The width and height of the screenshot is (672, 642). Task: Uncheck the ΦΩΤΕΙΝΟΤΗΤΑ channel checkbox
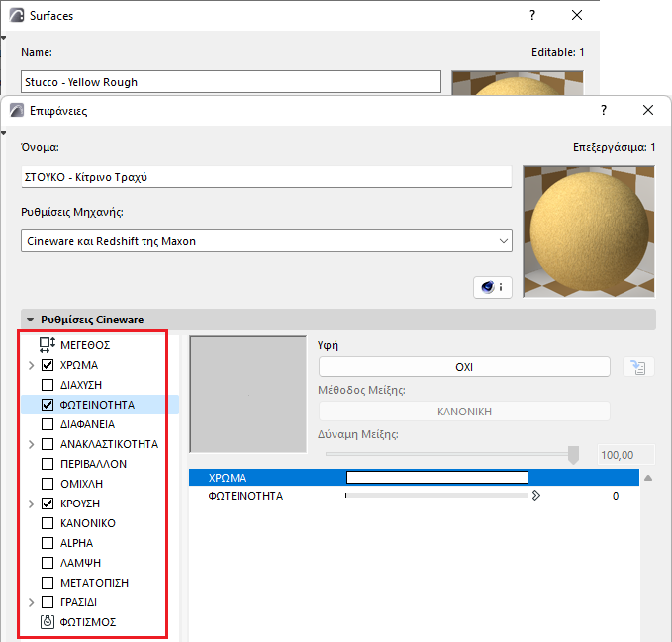pyautogui.click(x=48, y=405)
